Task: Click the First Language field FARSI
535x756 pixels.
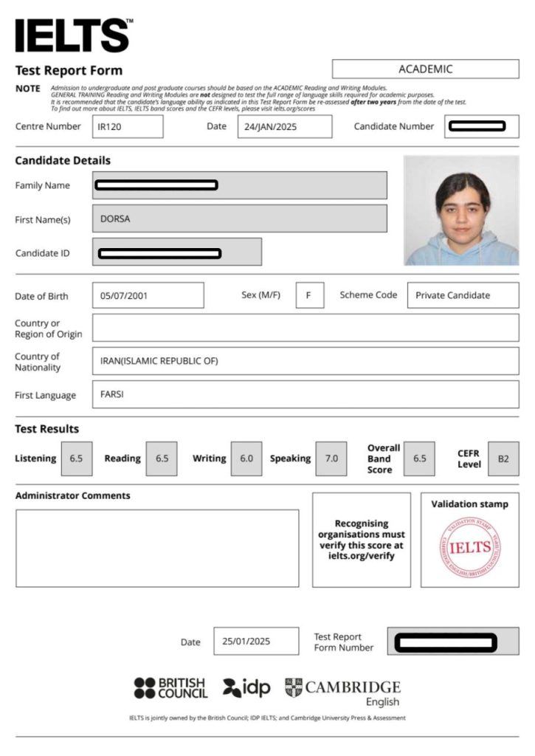Action: click(306, 394)
